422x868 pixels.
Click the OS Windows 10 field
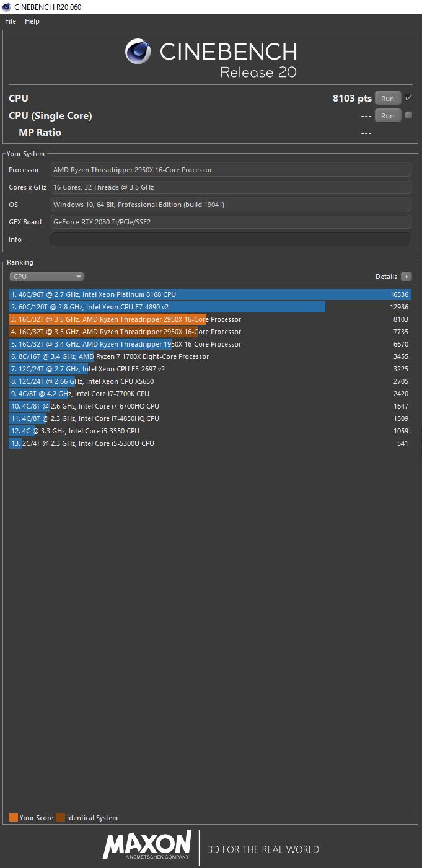231,205
